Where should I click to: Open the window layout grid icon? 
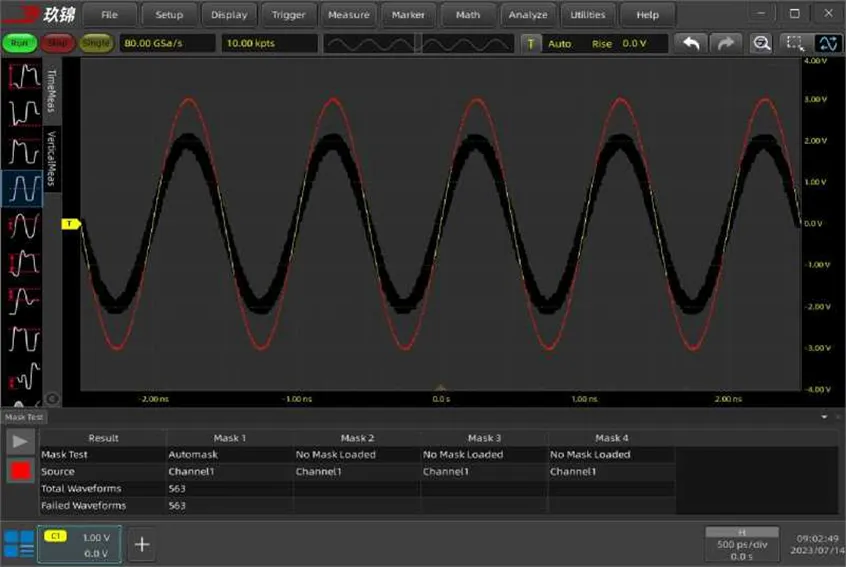pos(18,544)
